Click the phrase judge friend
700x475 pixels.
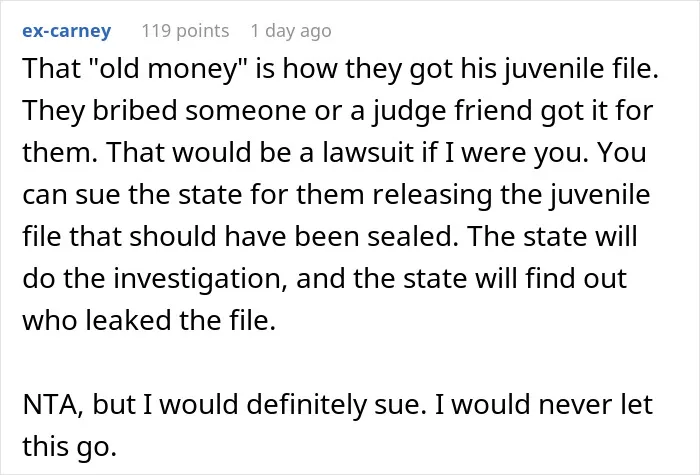454,112
